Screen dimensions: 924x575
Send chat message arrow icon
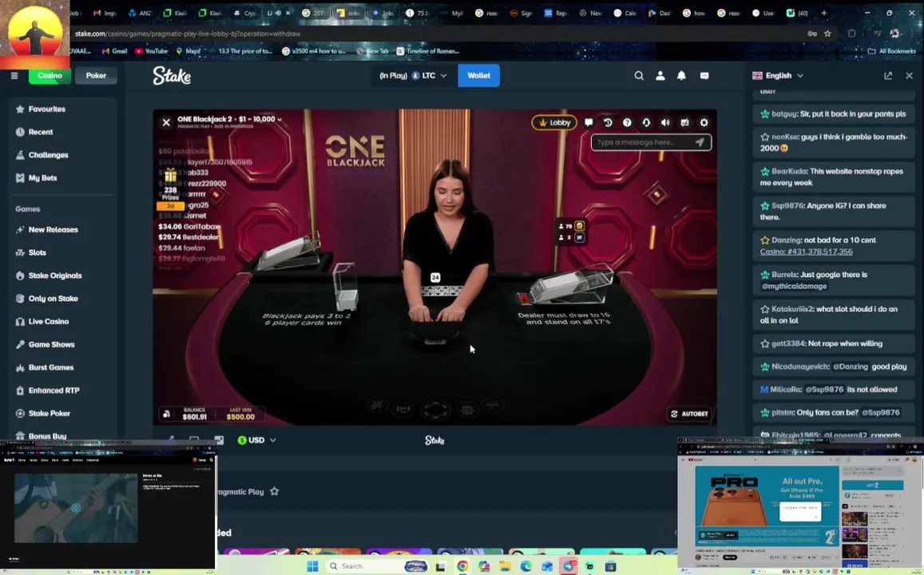pos(700,142)
